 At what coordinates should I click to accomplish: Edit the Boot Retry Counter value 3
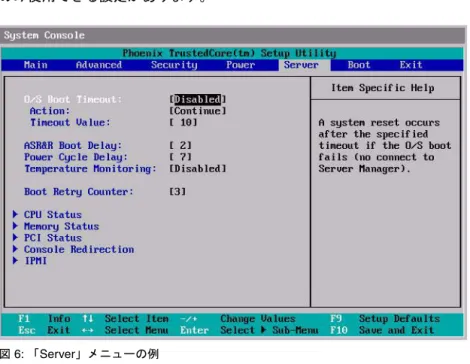(178, 191)
